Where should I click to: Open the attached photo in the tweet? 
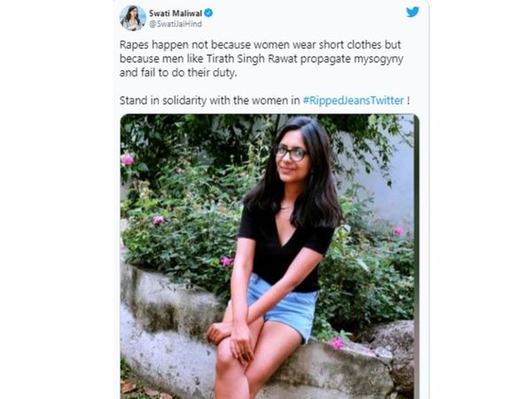click(x=270, y=256)
